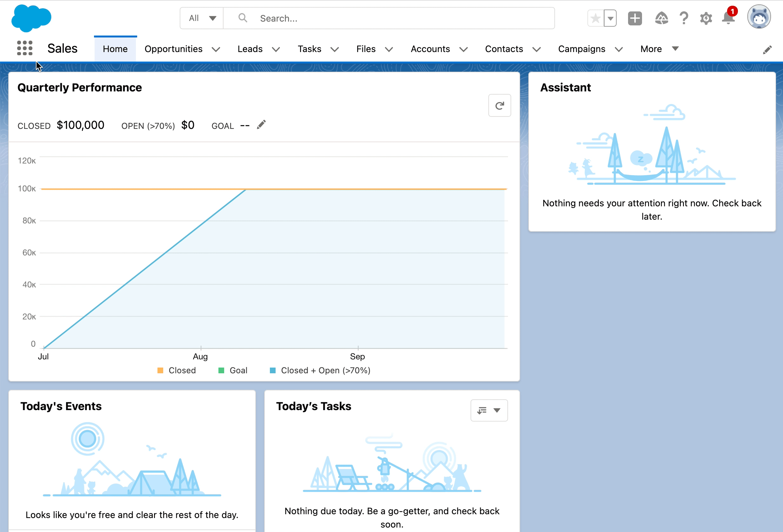Open the Trailhead guidance icon
Image resolution: width=783 pixels, height=532 pixels.
tap(661, 18)
